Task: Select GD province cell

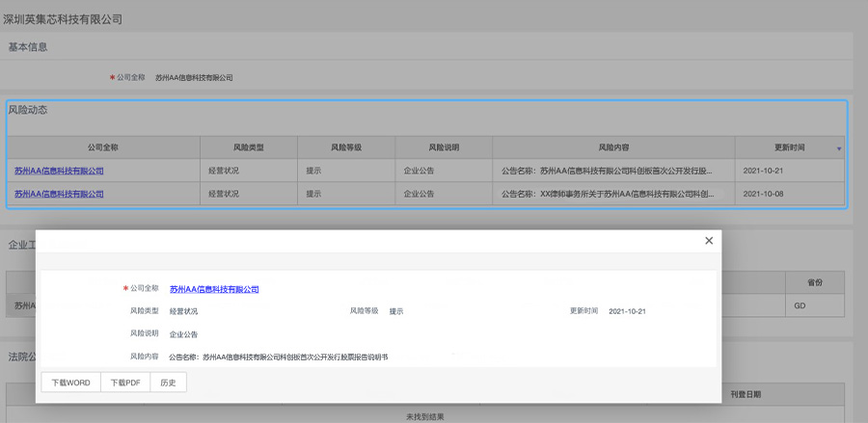Action: (x=814, y=305)
